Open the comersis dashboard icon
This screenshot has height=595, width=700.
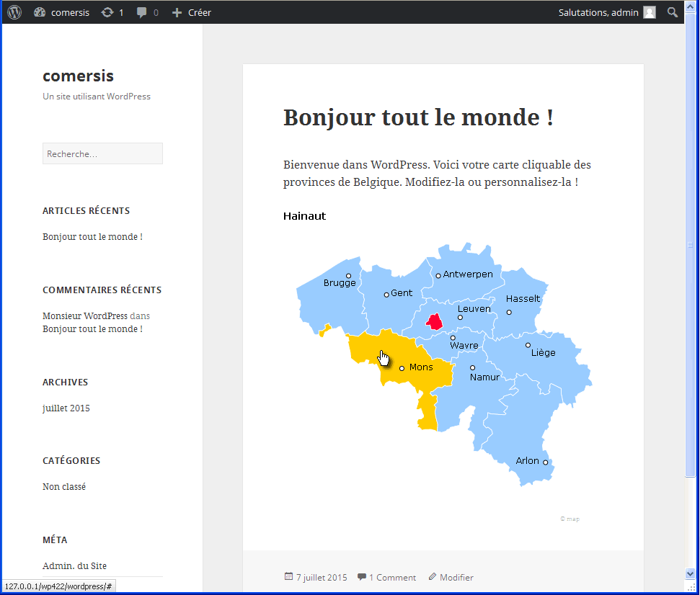pos(40,12)
